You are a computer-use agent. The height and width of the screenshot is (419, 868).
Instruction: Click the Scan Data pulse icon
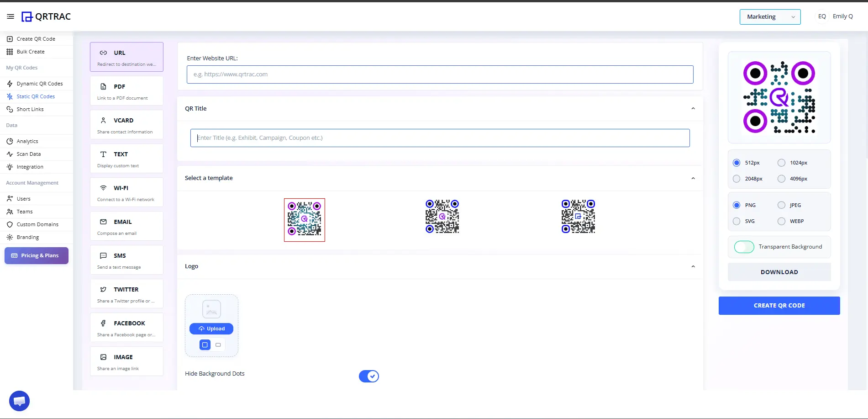10,154
